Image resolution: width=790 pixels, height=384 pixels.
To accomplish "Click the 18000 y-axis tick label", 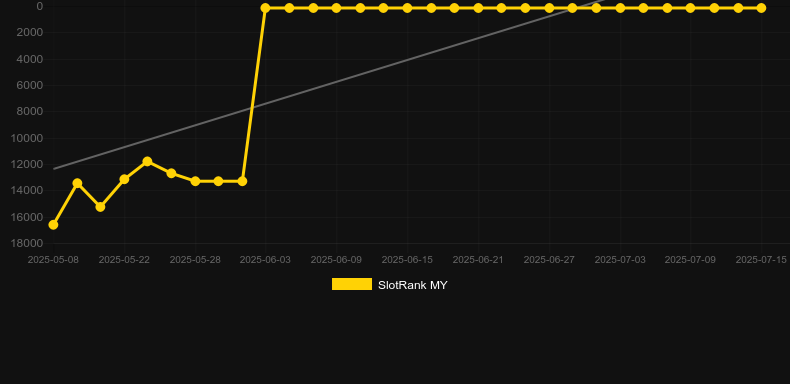I will pos(30,243).
